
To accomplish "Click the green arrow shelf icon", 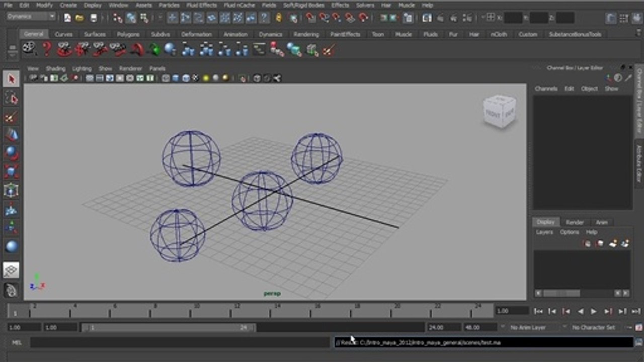I will [x=154, y=50].
